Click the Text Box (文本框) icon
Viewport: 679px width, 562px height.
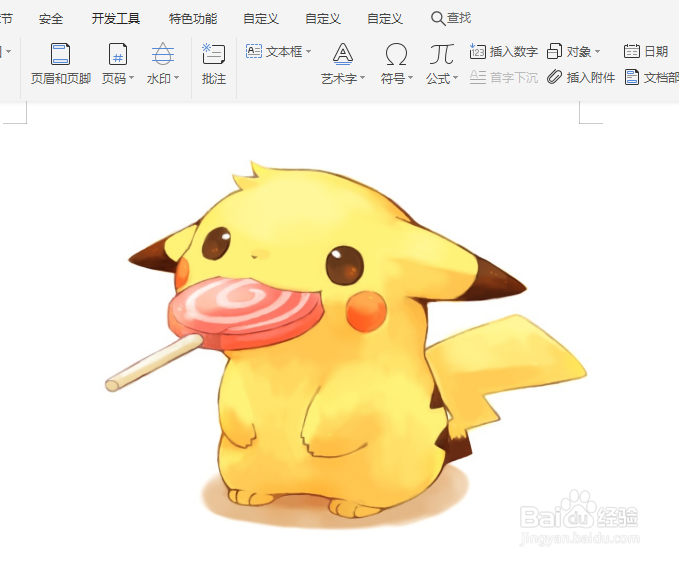click(x=254, y=51)
